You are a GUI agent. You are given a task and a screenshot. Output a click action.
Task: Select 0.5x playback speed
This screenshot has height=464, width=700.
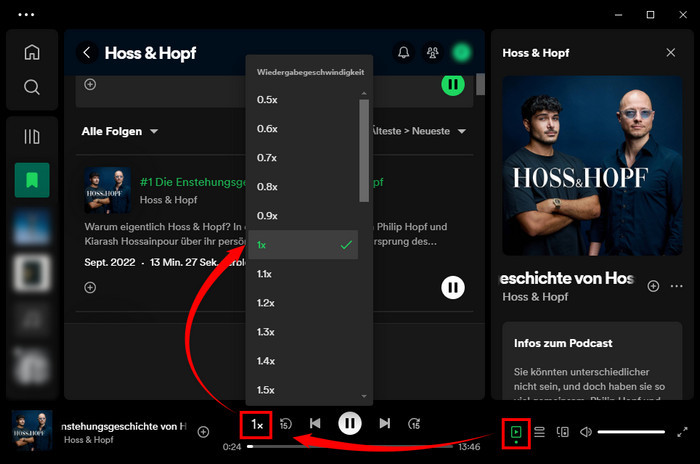(303, 100)
